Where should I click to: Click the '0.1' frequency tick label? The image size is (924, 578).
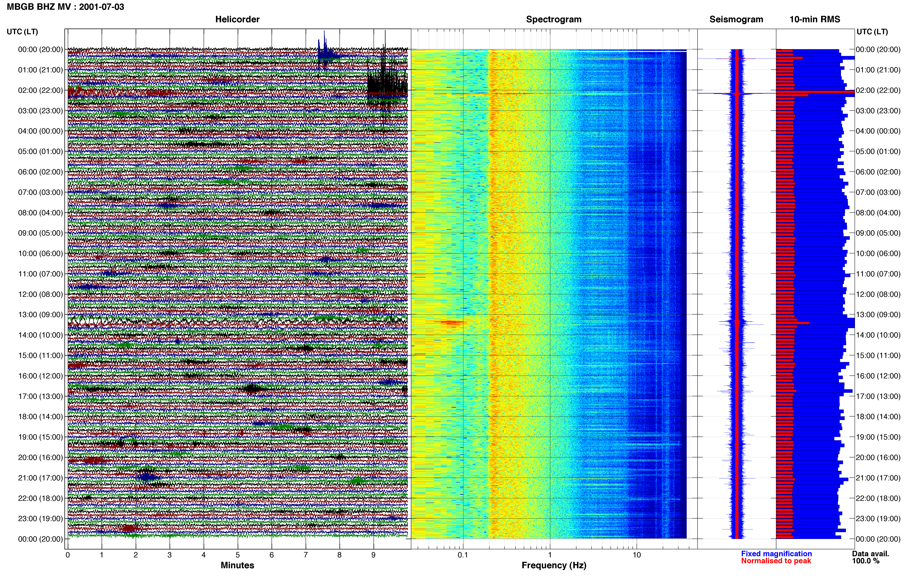[463, 555]
